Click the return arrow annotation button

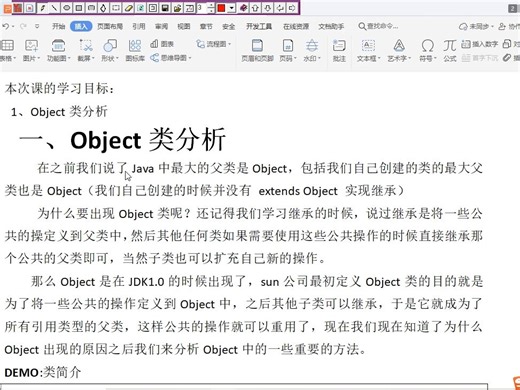click(280, 8)
